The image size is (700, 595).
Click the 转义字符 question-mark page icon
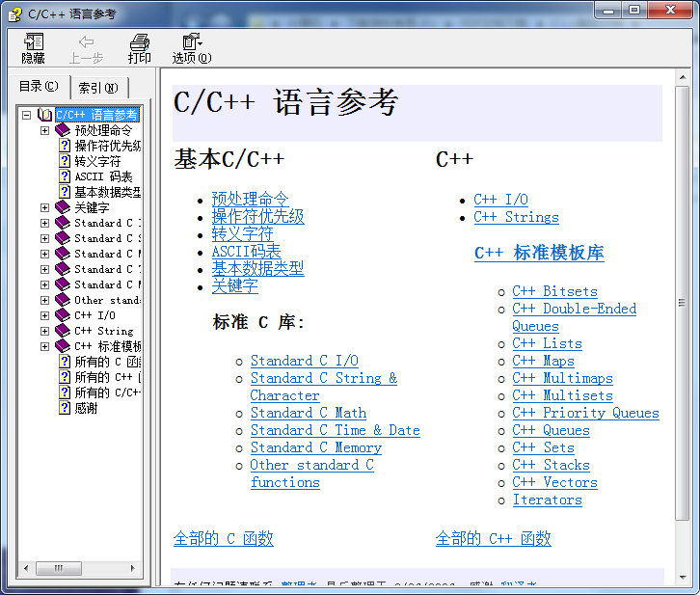(x=65, y=161)
